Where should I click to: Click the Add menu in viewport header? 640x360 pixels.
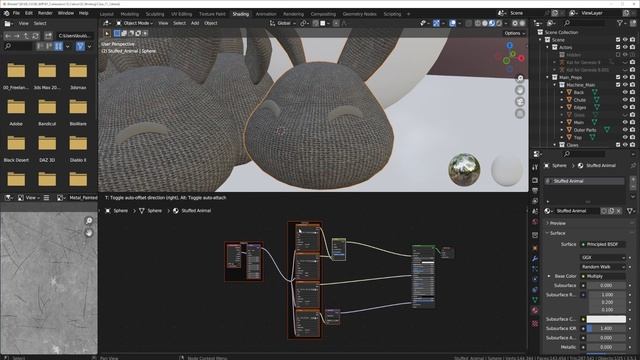pos(195,23)
